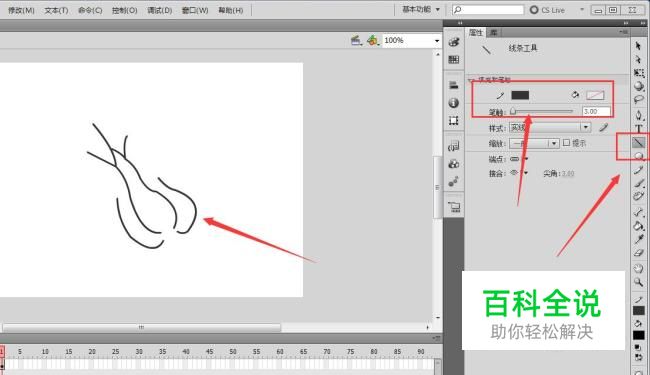Select the Free Transform tool
Screen dimensions: 650x375
click(638, 73)
